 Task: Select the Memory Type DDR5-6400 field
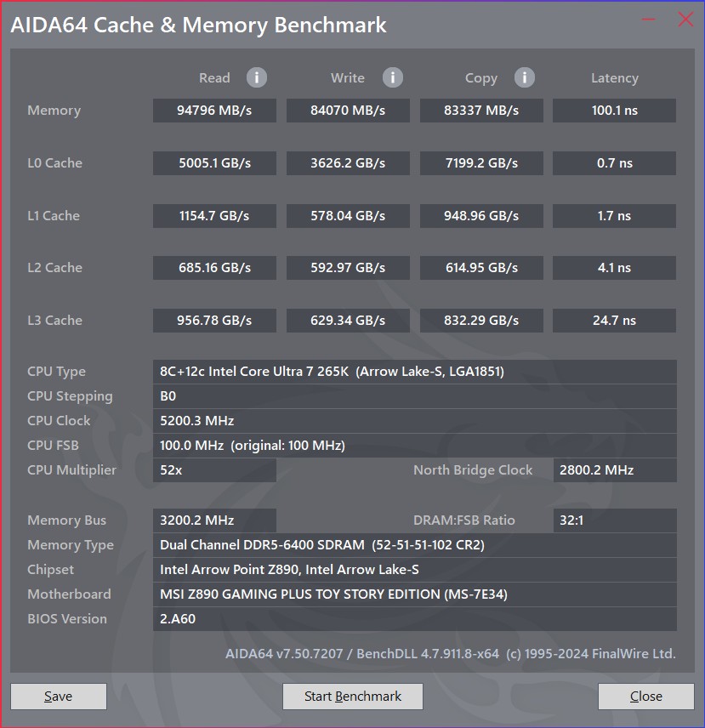coord(415,544)
